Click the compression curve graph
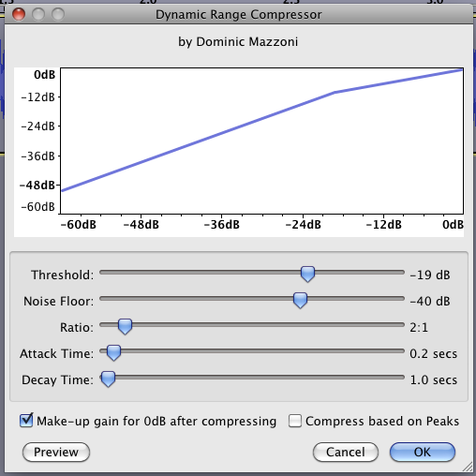476x476 pixels. 261,141
